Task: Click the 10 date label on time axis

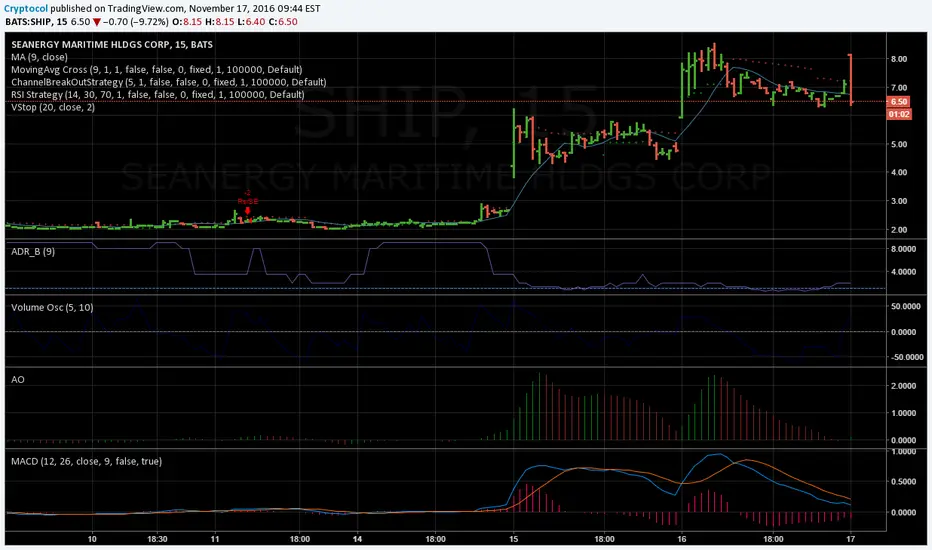Action: point(92,539)
